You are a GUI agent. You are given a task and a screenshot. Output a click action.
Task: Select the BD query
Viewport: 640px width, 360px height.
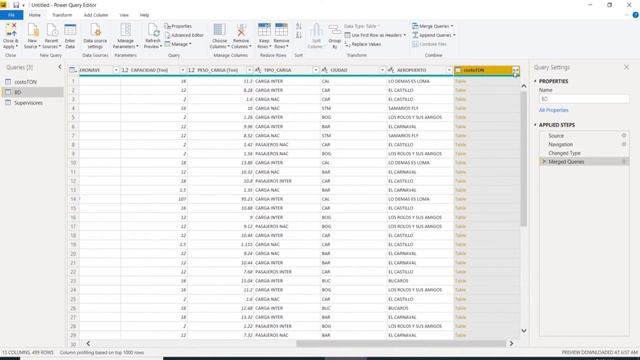coord(32,92)
